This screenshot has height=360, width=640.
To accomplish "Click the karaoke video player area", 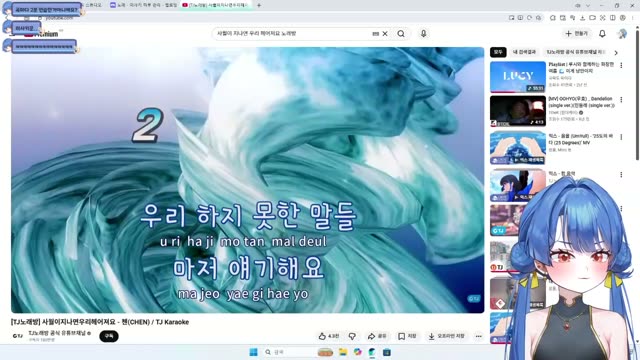I will pos(247,180).
